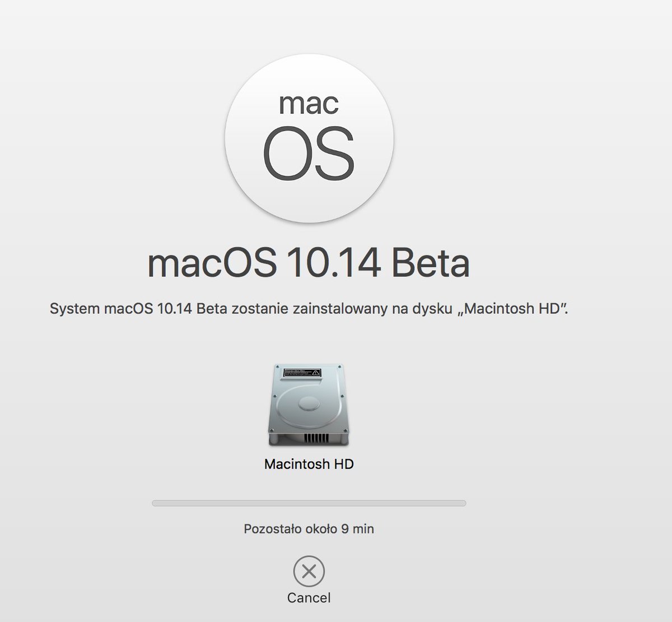
Task: Click the Cancel label
Action: pyautogui.click(x=309, y=598)
